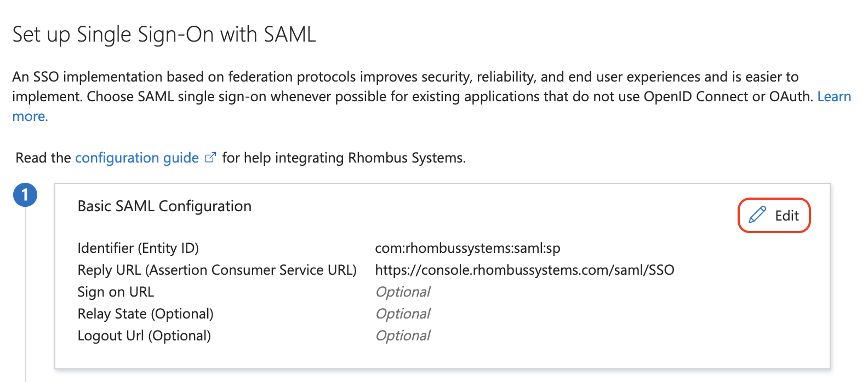Select the Sign on URL label
This screenshot has width=868, height=382.
click(116, 292)
